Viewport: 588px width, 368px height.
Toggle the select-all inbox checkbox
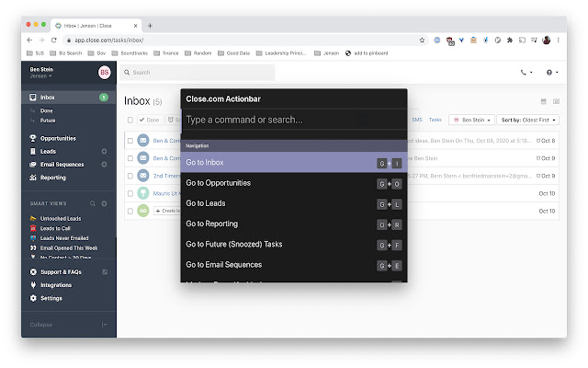tap(130, 121)
